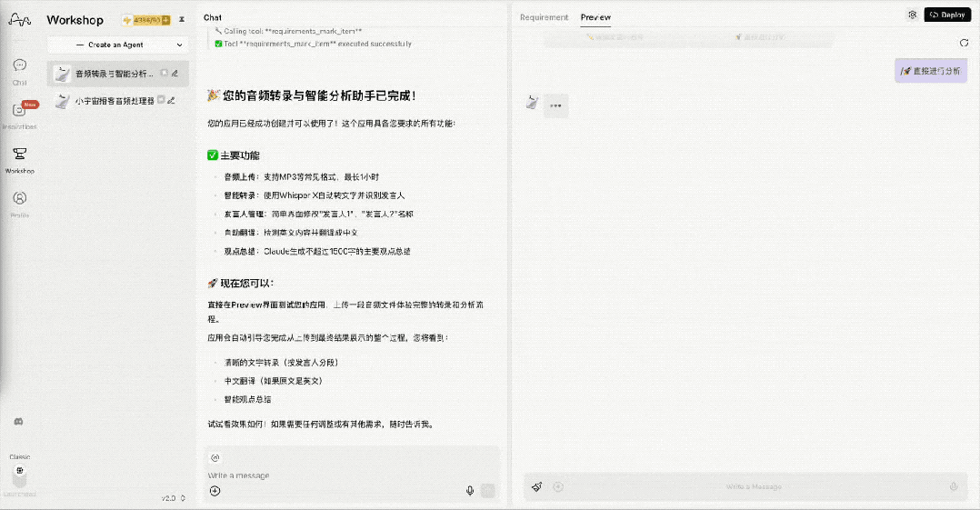Switch to the Preview tab
Screen dimensions: 980x510
pyautogui.click(x=595, y=17)
